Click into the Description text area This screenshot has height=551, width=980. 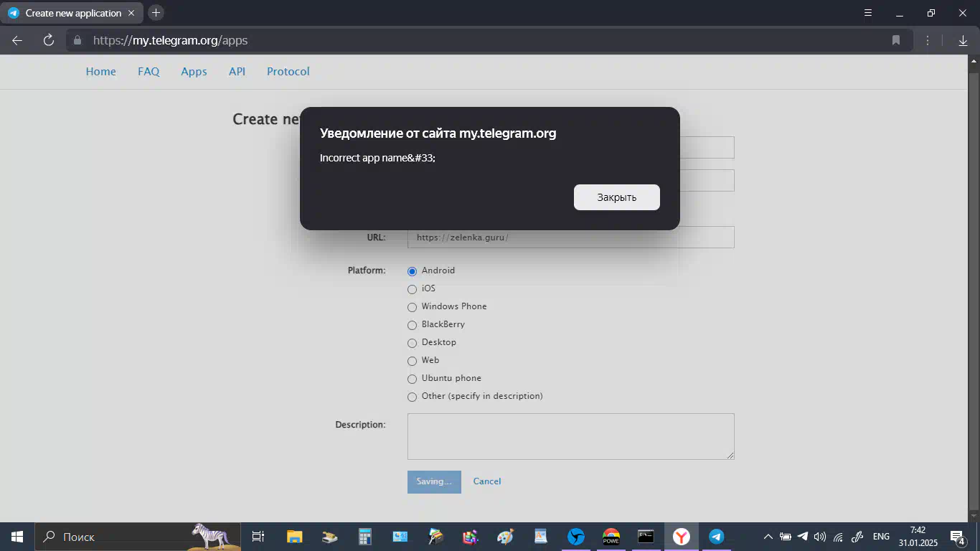pos(570,436)
